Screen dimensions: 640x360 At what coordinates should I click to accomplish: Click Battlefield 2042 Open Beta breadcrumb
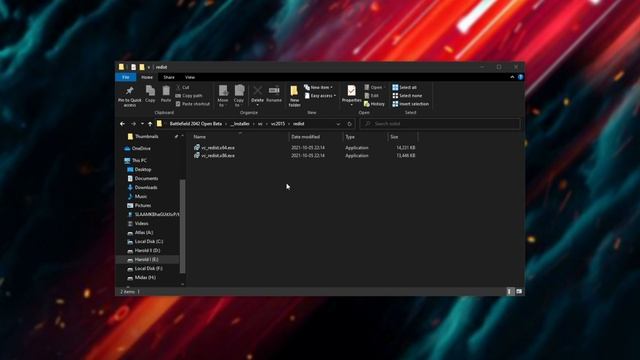click(196, 124)
